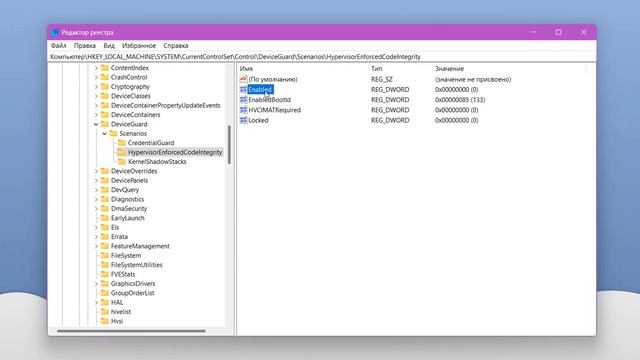Screen dimensions: 640x360
Task: Open the Вид menu
Action: 109,46
